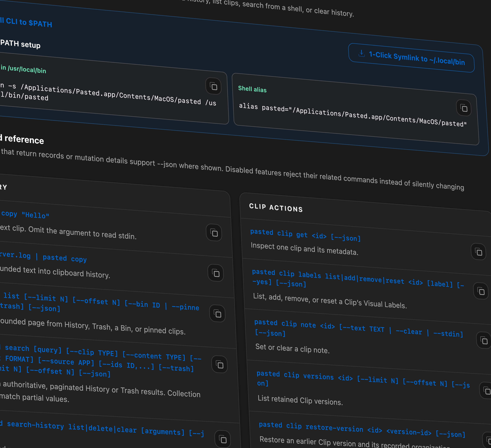Click the pasted clip get <id> command text
This screenshot has width=491, height=448.
coord(305,235)
